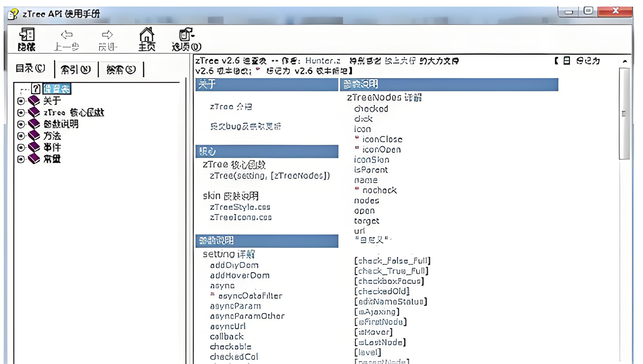Open the iconClose property link
The height and width of the screenshot is (364, 643).
point(382,139)
